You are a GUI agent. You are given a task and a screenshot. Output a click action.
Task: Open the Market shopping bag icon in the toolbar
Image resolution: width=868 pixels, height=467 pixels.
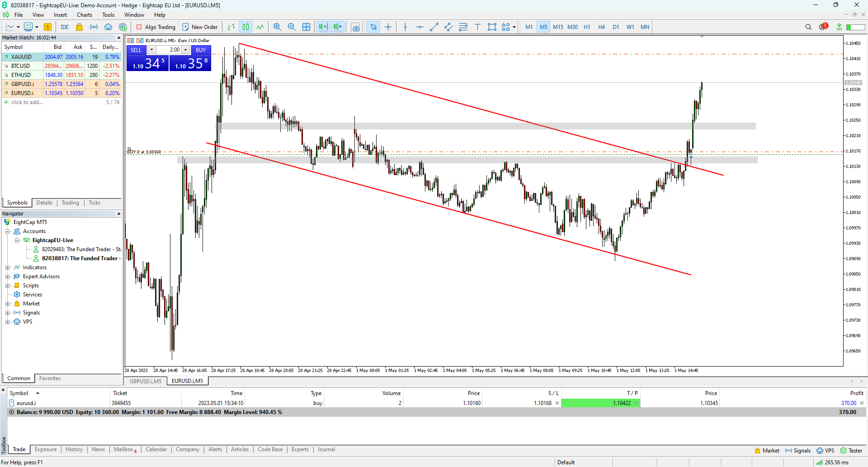coord(80,27)
